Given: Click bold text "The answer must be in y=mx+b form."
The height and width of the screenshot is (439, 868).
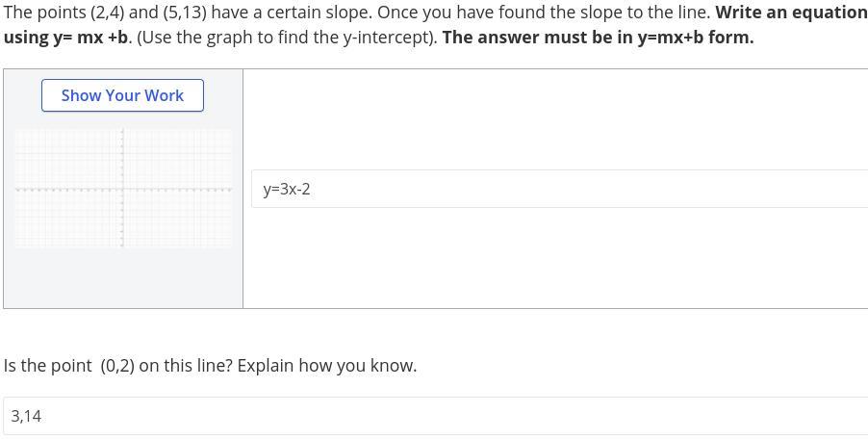Looking at the screenshot, I should tap(598, 38).
